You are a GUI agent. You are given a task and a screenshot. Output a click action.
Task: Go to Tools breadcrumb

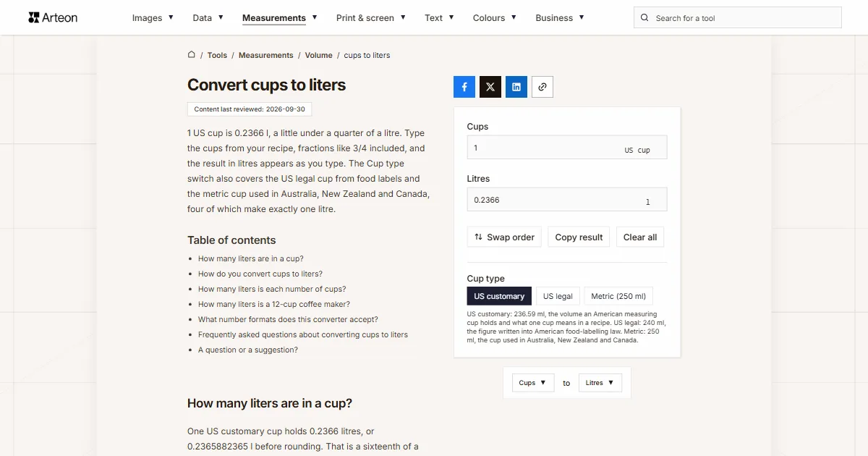pos(217,55)
